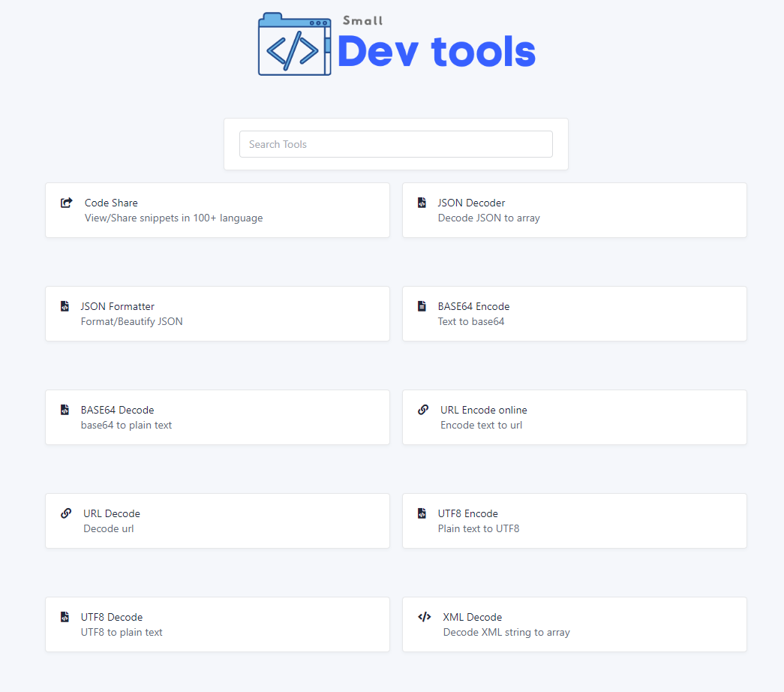Open the Code Share tool title
The image size is (784, 692).
(111, 203)
